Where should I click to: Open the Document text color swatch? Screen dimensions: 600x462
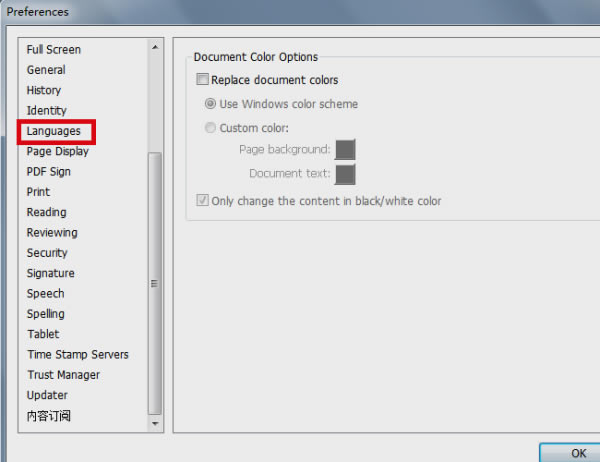[345, 174]
